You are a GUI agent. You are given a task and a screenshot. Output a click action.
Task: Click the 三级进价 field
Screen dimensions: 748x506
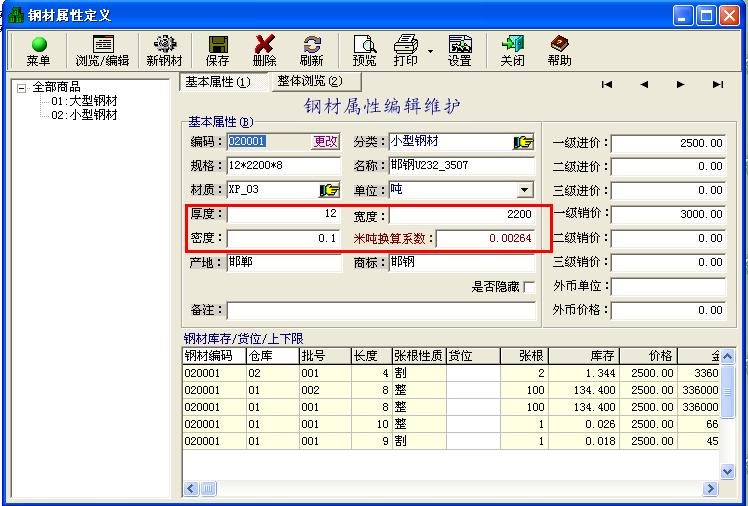tap(668, 190)
